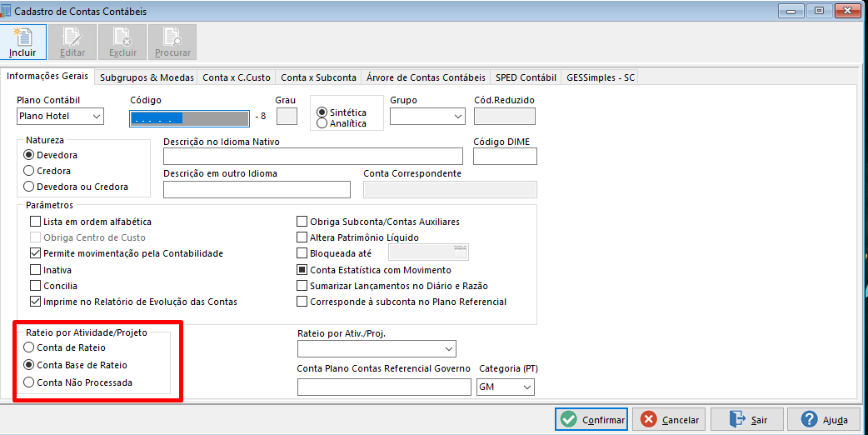868x435 pixels.
Task: Click the Descrição em outro Idioma field
Action: point(257,189)
